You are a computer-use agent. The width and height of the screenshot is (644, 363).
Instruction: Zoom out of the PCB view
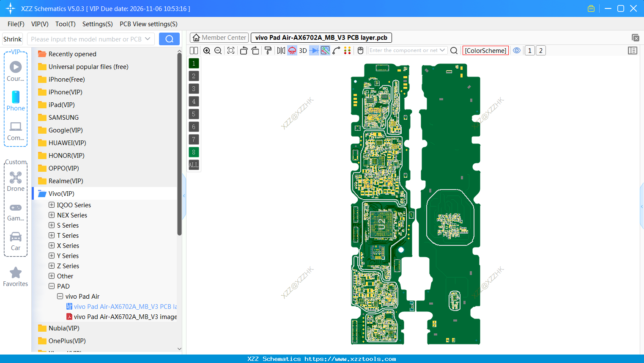[218, 50]
